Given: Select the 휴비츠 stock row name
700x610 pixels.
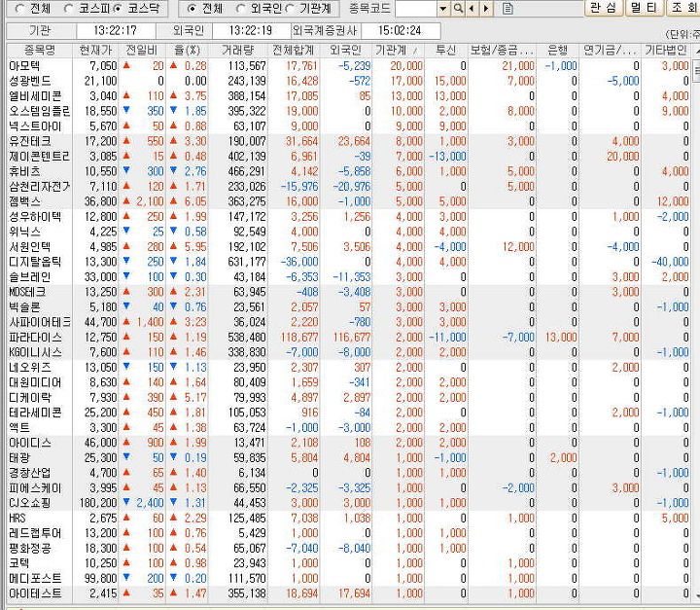Looking at the screenshot, I should click(24, 171).
